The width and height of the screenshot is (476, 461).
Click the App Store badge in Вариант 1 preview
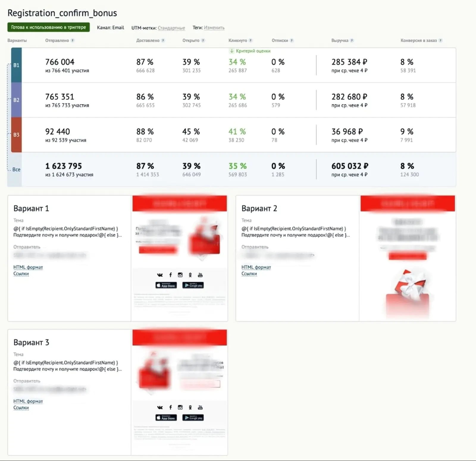[x=166, y=285]
